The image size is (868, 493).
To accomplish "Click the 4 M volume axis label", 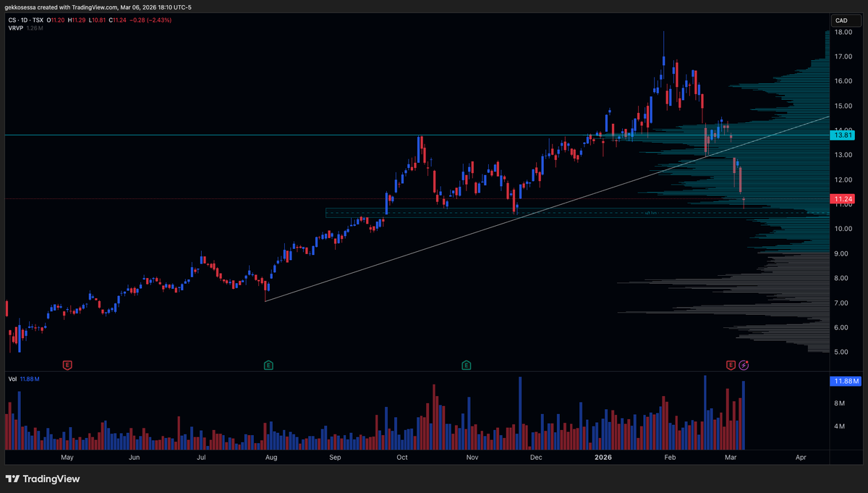I will click(x=839, y=426).
